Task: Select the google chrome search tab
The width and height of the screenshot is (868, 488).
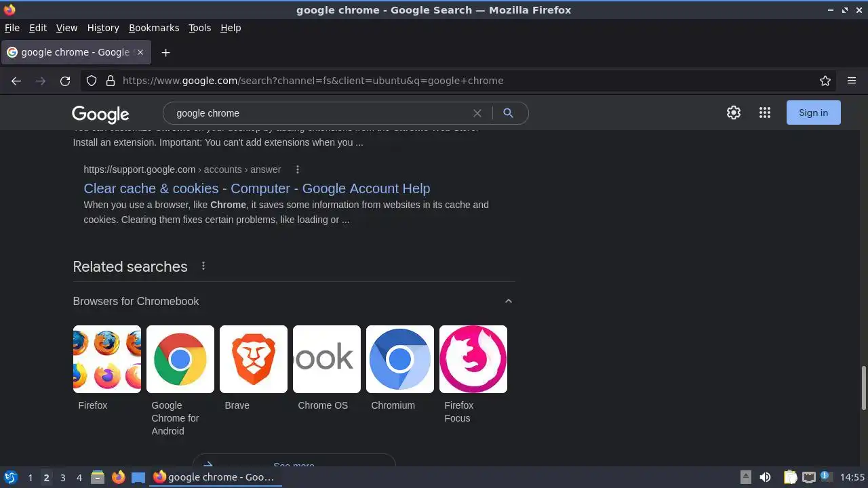Action: (x=75, y=52)
